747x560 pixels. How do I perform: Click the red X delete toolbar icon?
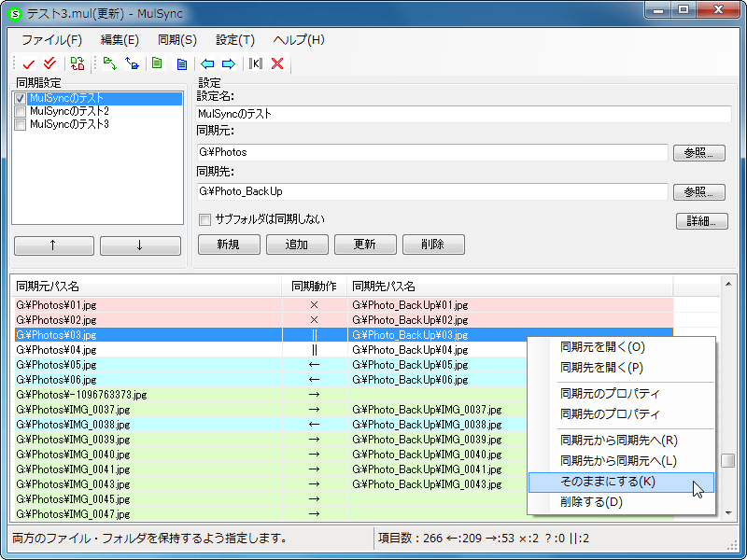coord(277,63)
